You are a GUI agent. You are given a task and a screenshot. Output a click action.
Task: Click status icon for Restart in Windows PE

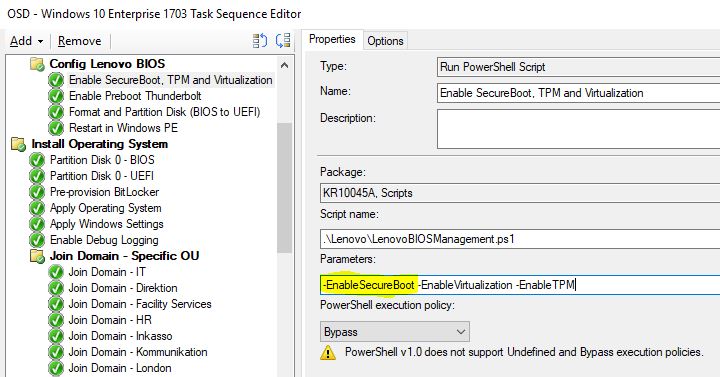tap(56, 128)
